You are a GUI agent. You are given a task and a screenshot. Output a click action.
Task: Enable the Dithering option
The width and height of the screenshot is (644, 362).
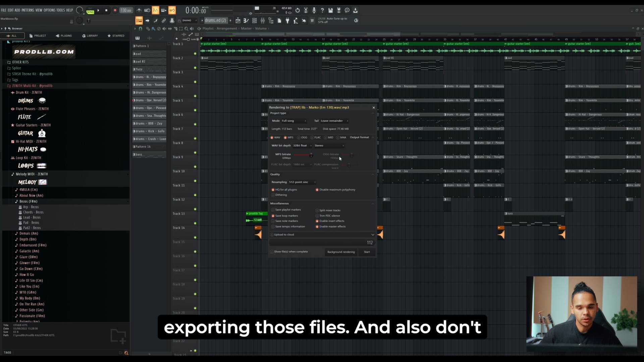point(279,195)
